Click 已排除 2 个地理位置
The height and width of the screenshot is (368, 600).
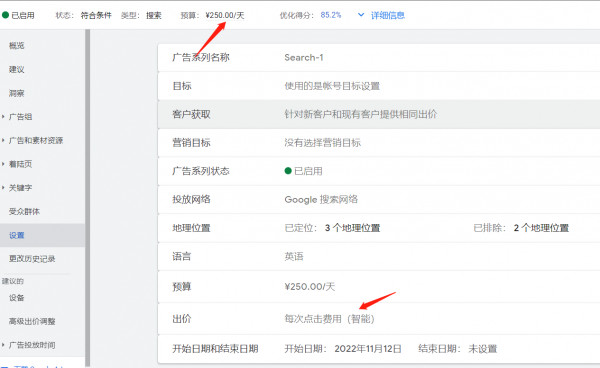pyautogui.click(x=521, y=228)
